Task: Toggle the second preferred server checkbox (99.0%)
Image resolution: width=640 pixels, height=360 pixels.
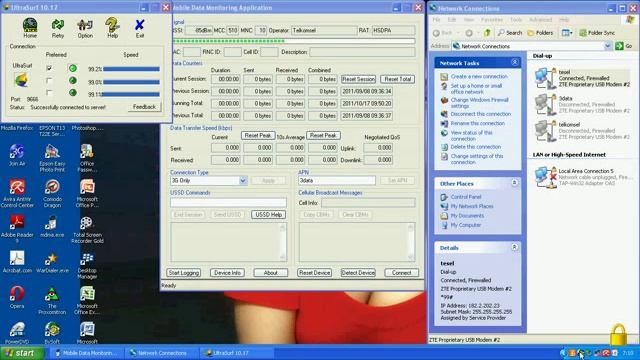Action: click(49, 81)
